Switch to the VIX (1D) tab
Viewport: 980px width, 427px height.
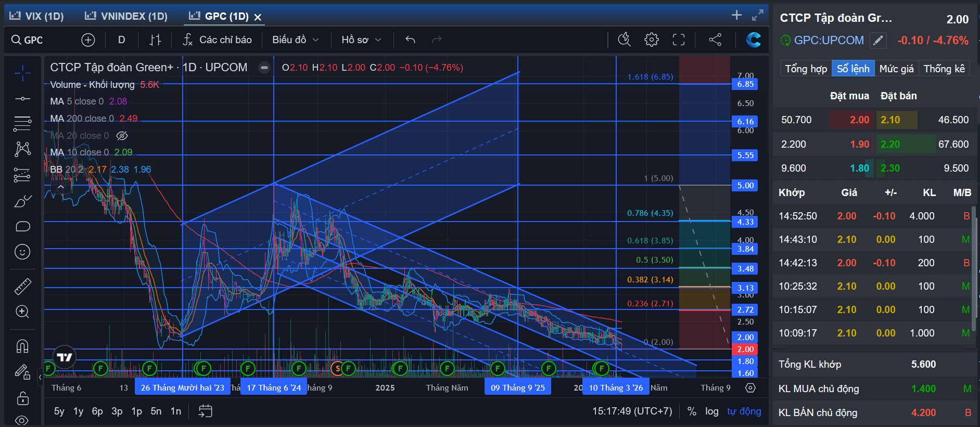[36, 16]
